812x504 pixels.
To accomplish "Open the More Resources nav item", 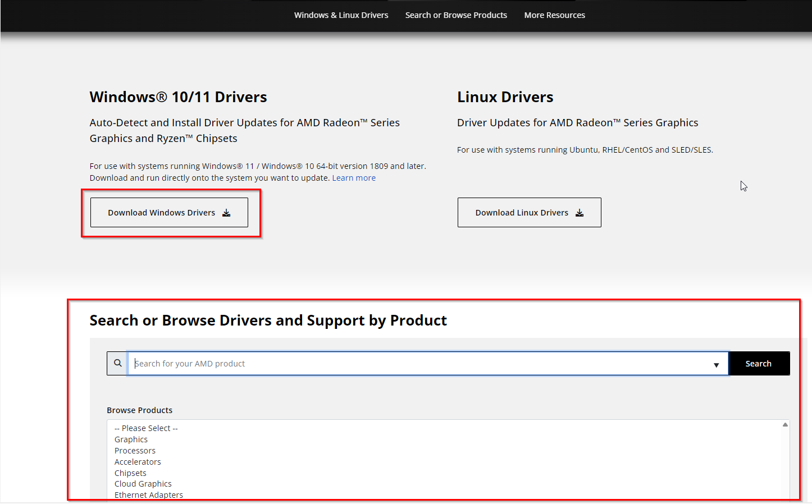I will 554,15.
